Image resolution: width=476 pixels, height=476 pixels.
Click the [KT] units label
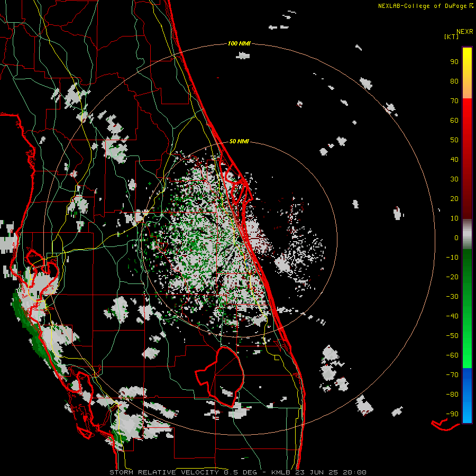point(452,36)
